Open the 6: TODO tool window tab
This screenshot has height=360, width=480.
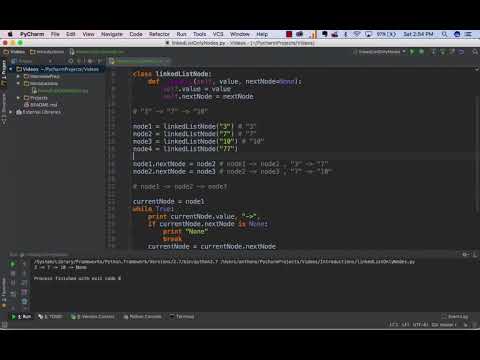coord(51,316)
